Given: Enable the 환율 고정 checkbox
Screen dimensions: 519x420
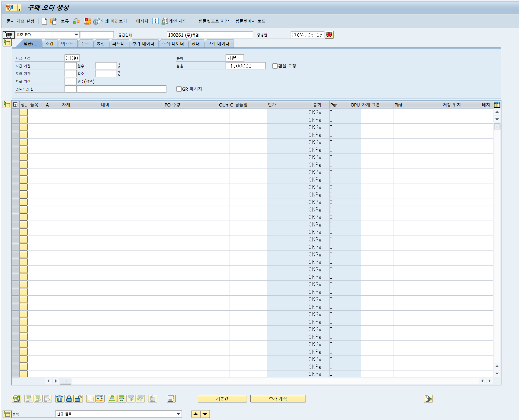Looking at the screenshot, I should tap(275, 66).
